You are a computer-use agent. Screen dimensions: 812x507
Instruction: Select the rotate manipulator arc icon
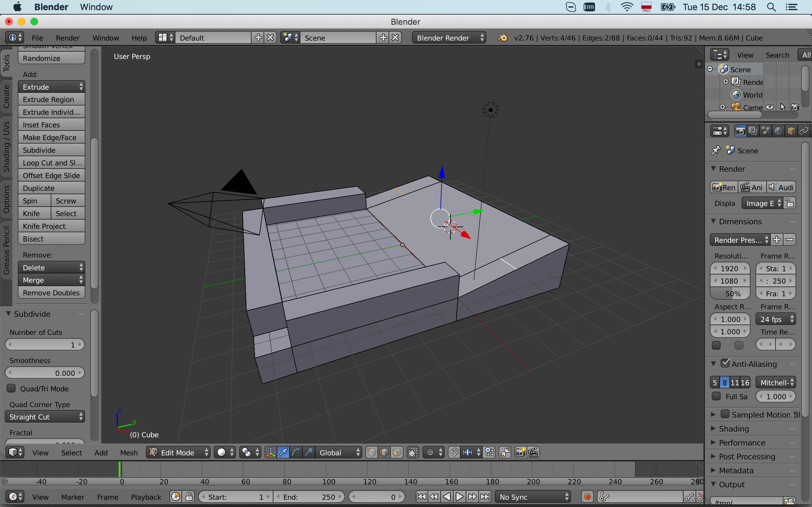pyautogui.click(x=296, y=452)
